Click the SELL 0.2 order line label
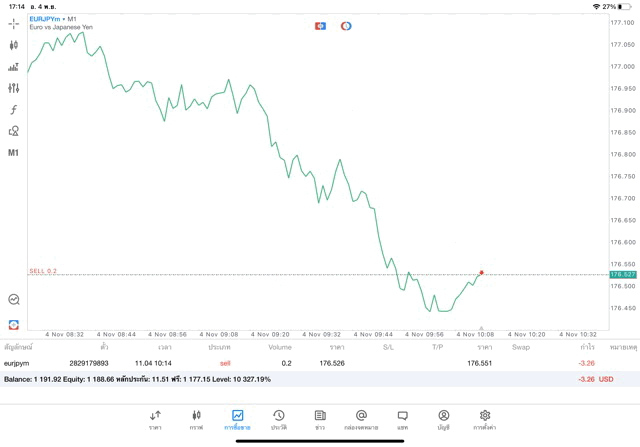640x447 pixels. (x=43, y=271)
